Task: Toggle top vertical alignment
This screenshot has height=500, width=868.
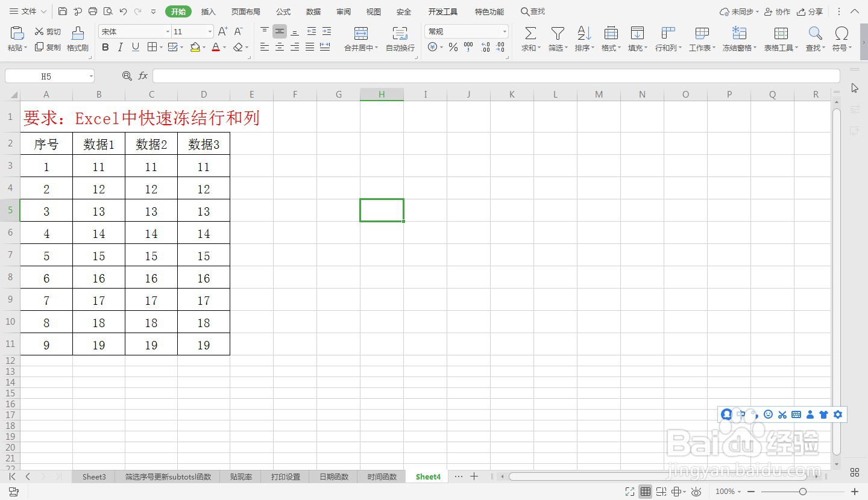Action: pos(265,31)
